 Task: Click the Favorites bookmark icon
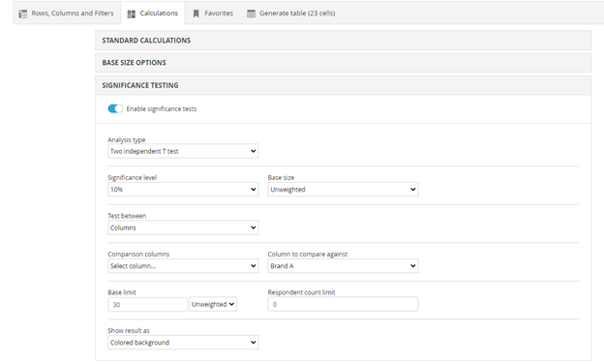point(196,14)
